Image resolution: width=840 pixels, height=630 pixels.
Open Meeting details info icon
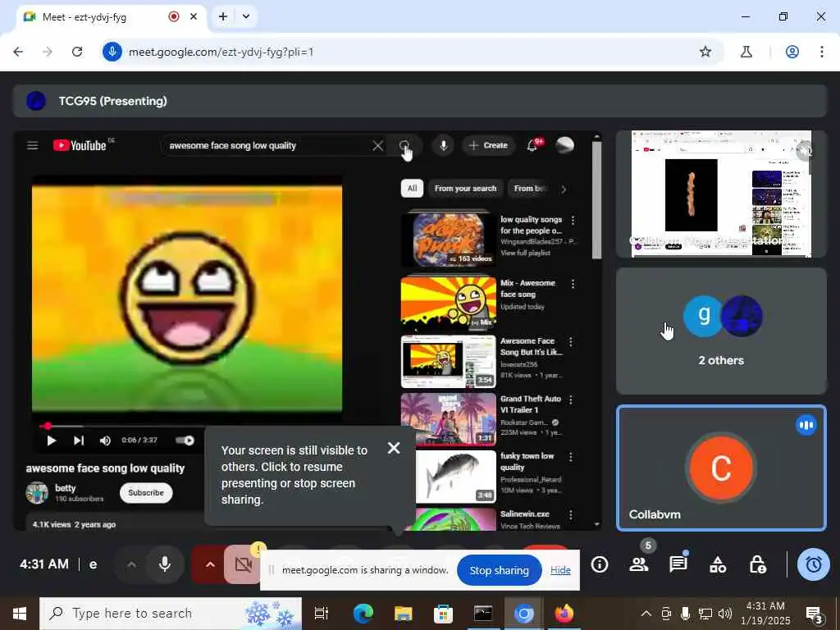[x=600, y=564]
